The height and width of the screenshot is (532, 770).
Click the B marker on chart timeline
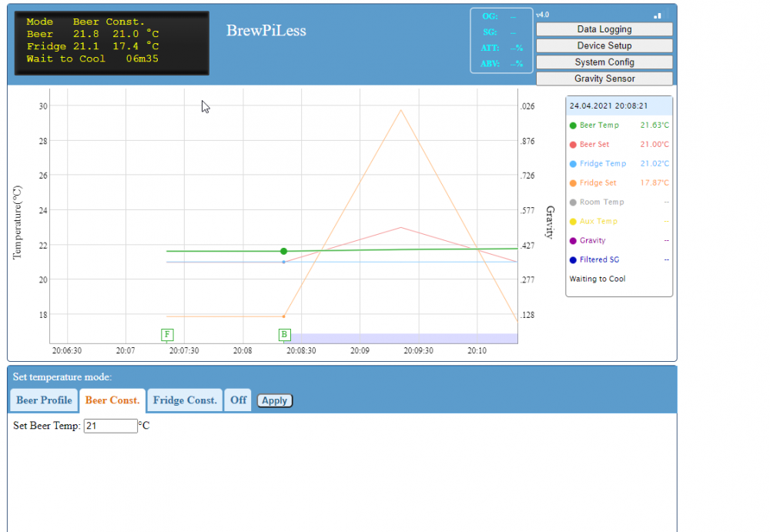[284, 334]
